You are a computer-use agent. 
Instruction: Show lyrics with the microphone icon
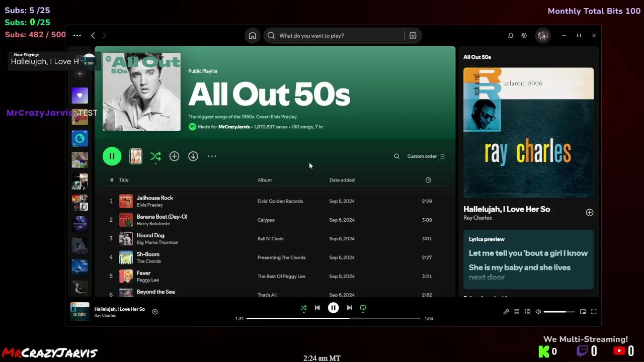click(506, 312)
